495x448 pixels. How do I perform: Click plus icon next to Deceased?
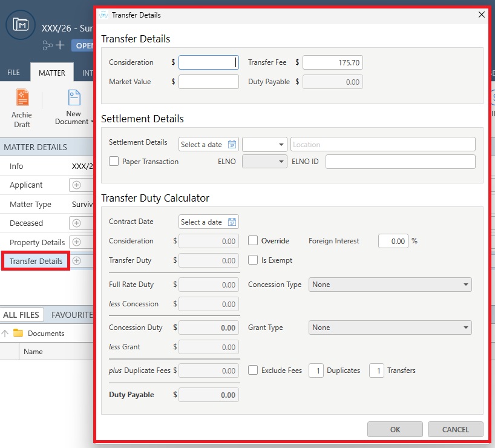point(76,223)
